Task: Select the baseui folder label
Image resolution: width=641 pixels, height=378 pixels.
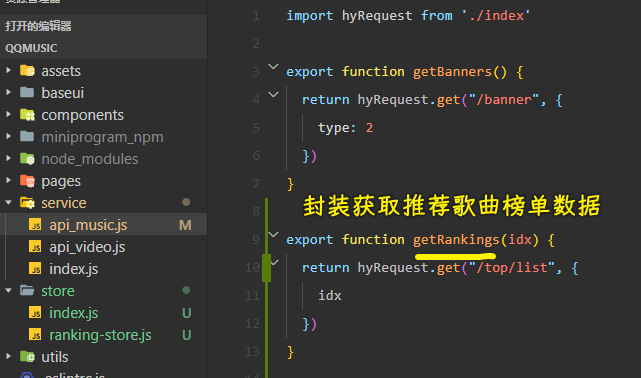Action: tap(63, 93)
